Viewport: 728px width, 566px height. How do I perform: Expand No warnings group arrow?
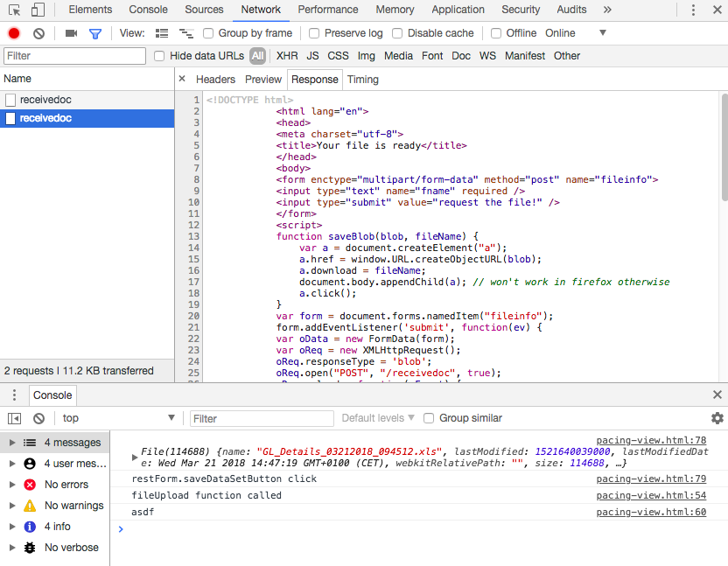click(12, 506)
